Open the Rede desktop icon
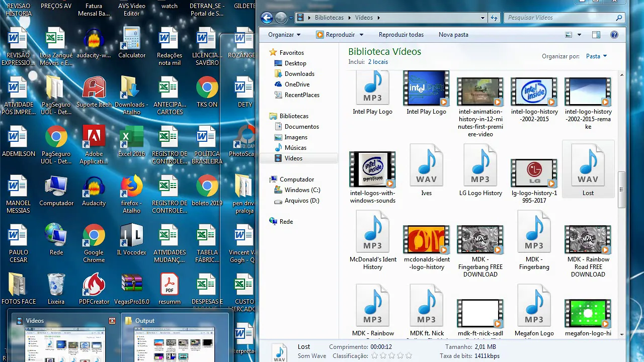The image size is (644, 362). point(56,240)
